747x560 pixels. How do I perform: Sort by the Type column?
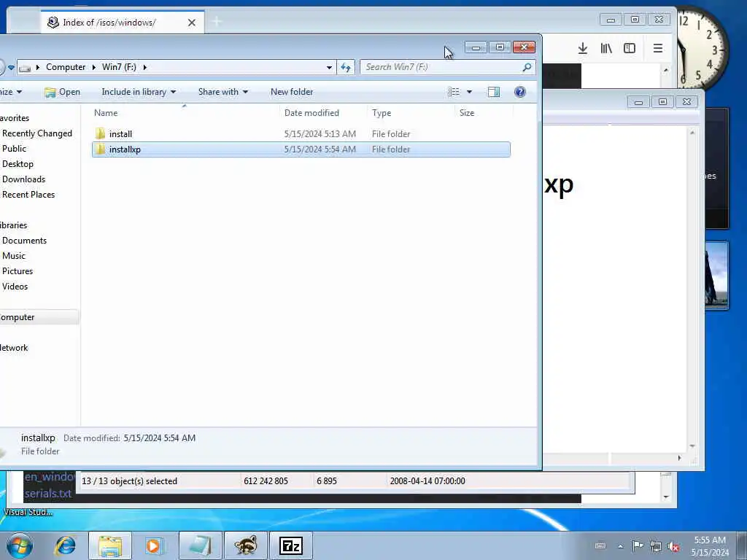pos(381,113)
